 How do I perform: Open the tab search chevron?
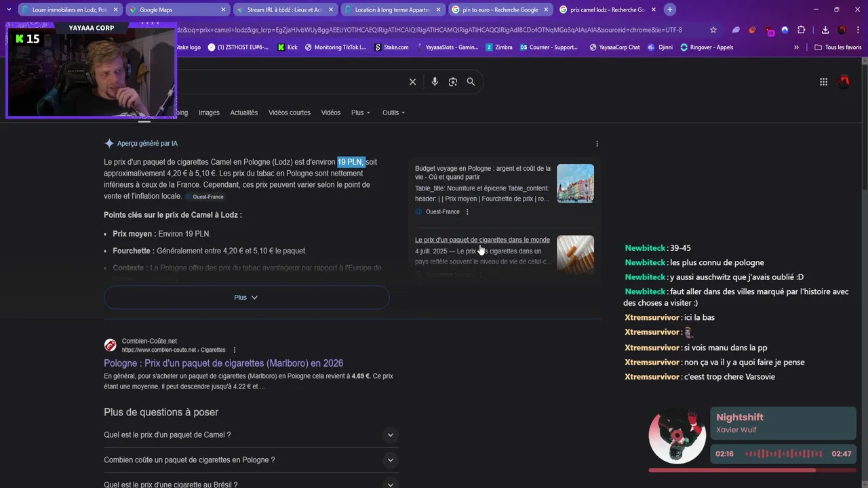tap(8, 9)
